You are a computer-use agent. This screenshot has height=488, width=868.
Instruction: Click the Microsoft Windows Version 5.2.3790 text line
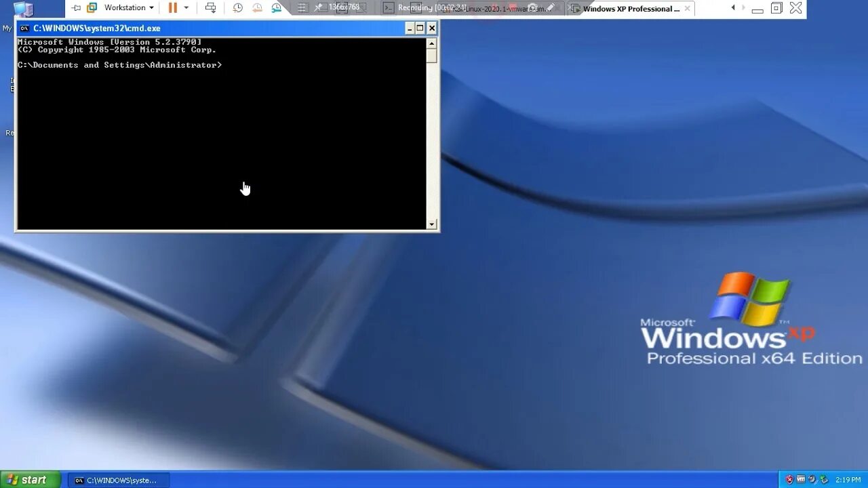(x=110, y=42)
